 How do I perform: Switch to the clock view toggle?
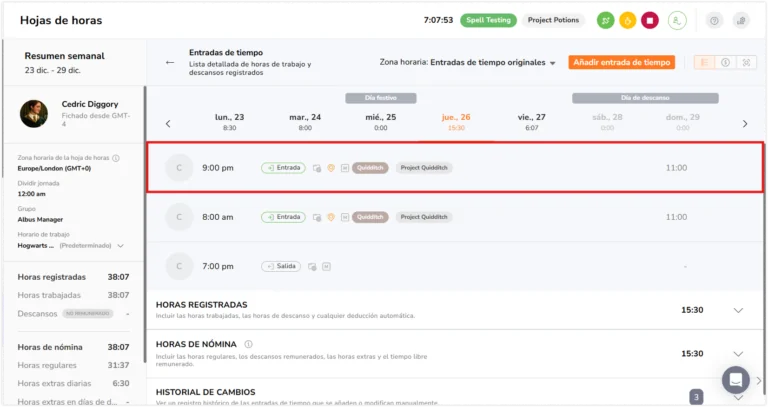pyautogui.click(x=725, y=63)
